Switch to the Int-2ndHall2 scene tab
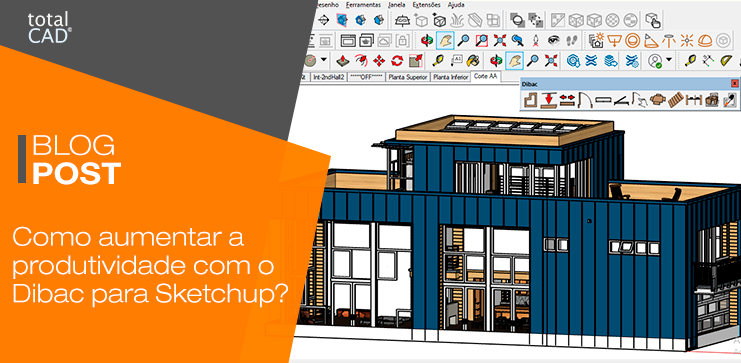The height and width of the screenshot is (363, 741). pos(328,77)
